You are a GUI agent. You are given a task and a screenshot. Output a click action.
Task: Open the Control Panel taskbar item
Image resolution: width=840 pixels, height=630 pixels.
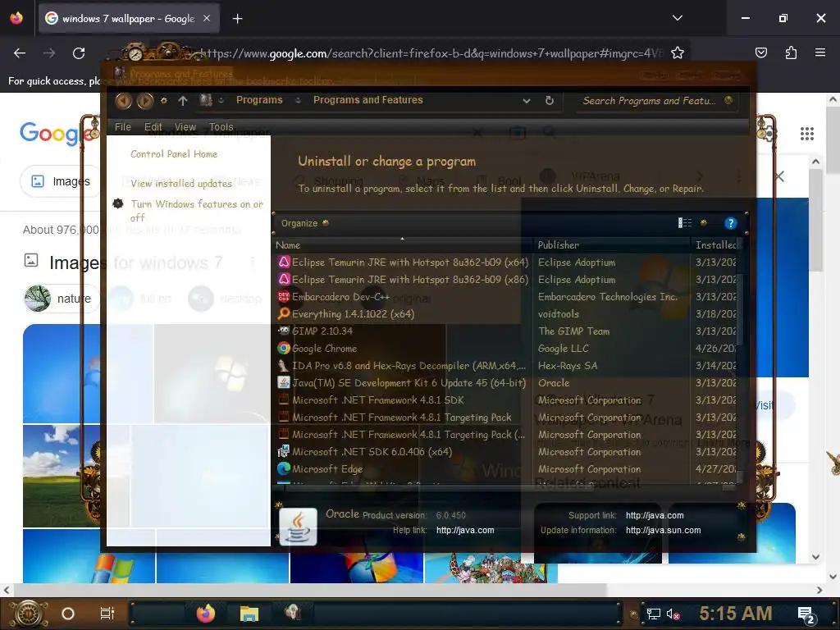(x=293, y=613)
